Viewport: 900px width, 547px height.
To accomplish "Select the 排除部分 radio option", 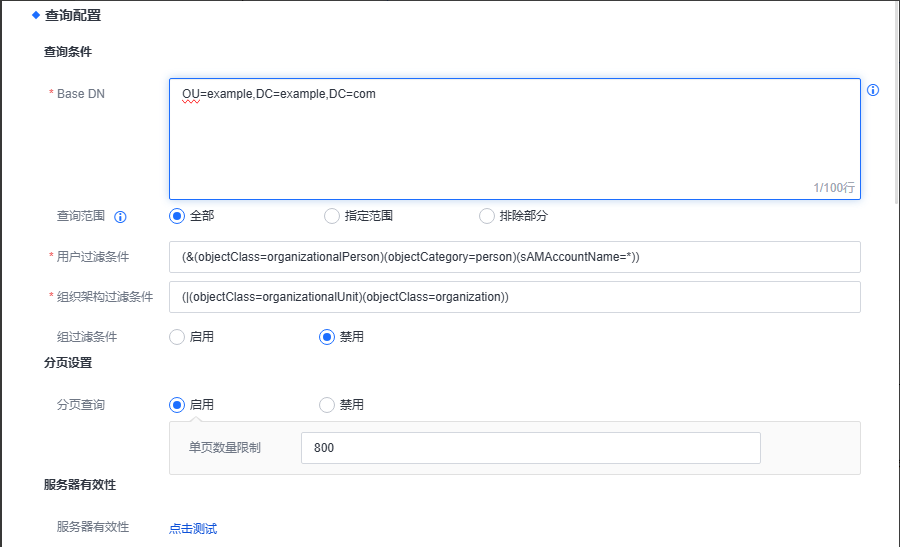I will point(487,216).
